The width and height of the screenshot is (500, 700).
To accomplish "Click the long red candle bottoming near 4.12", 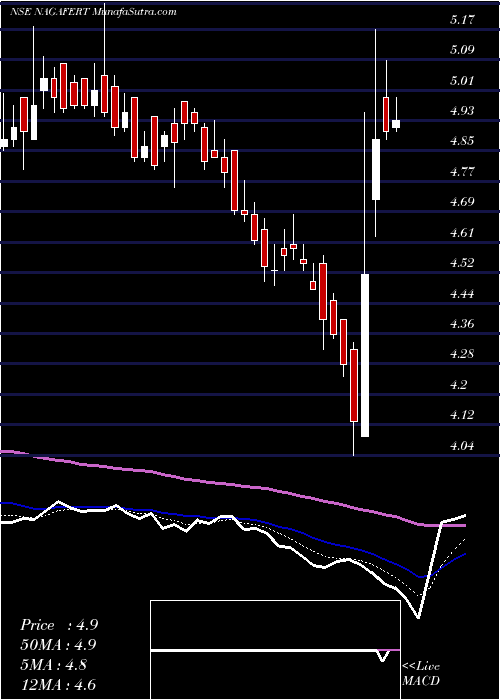I will coord(354,385).
